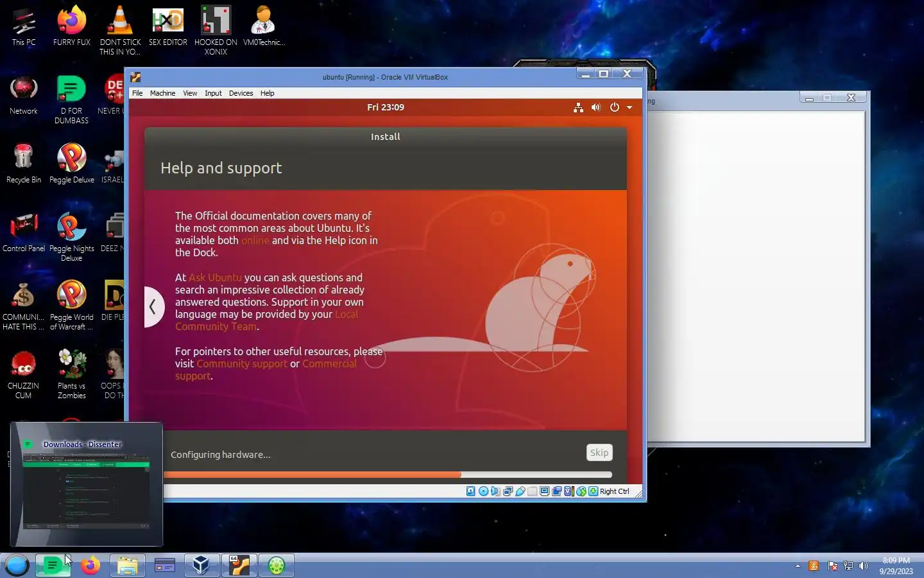Go to previous installer slide with left arrow
The height and width of the screenshot is (578, 924).
pyautogui.click(x=153, y=307)
